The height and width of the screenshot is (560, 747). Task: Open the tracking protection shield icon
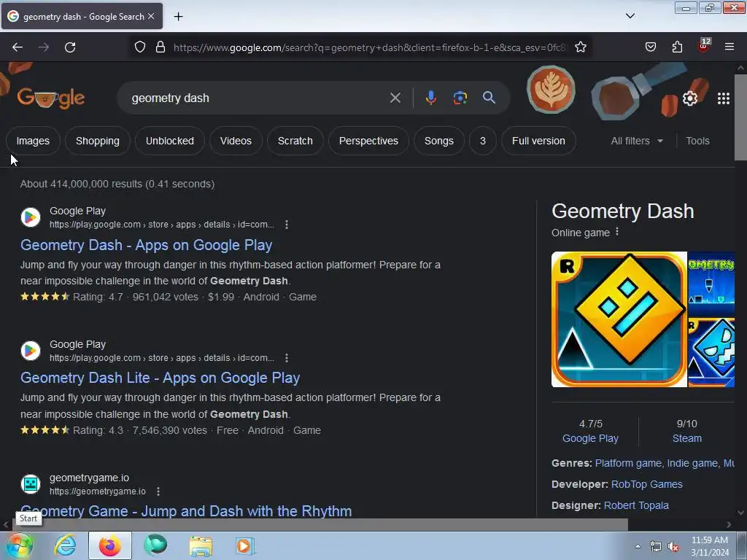click(139, 47)
